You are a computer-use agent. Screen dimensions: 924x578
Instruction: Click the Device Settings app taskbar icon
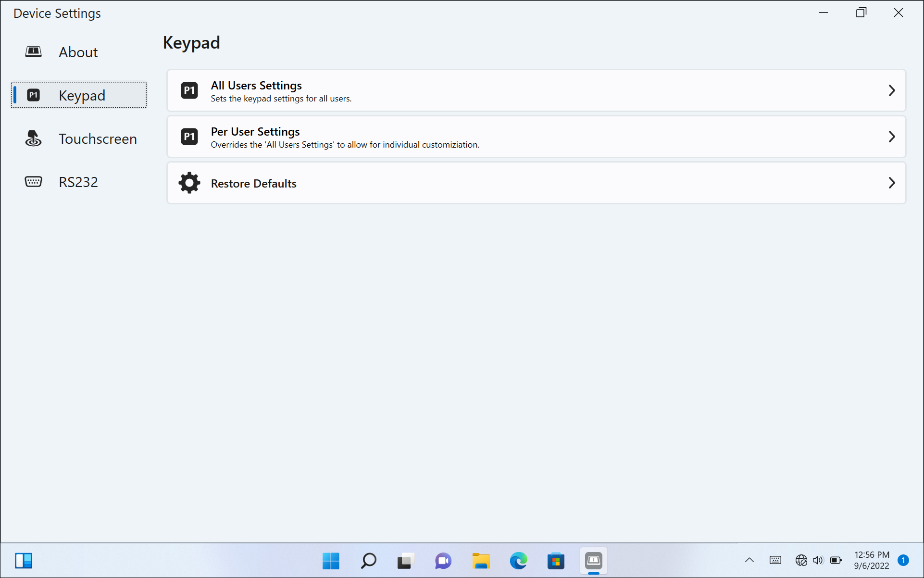click(x=593, y=561)
